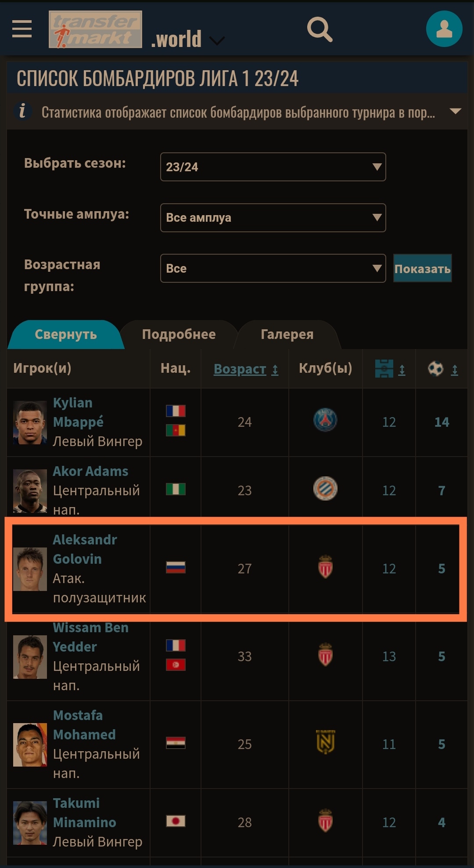Switch to the Галерея tab
The width and height of the screenshot is (474, 868).
pyautogui.click(x=287, y=335)
